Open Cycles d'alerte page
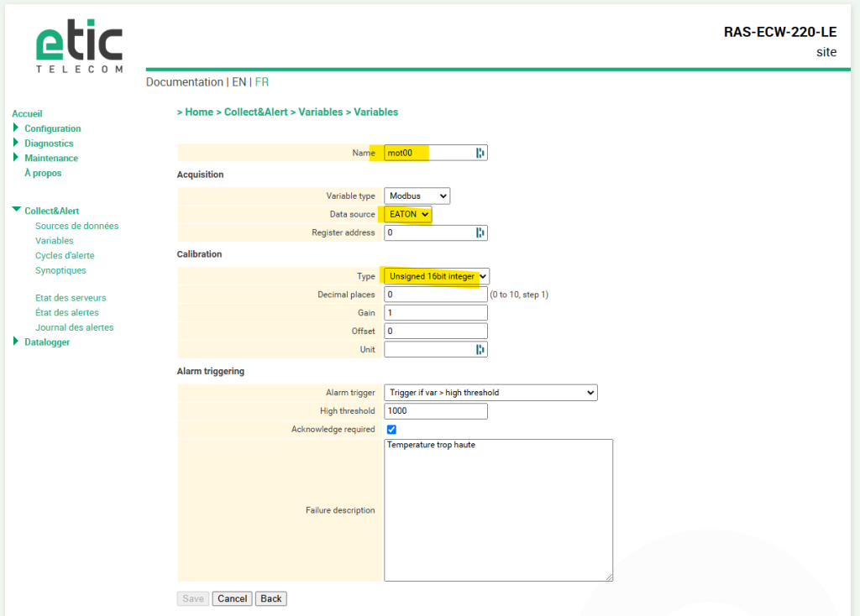860x616 pixels. (x=65, y=255)
